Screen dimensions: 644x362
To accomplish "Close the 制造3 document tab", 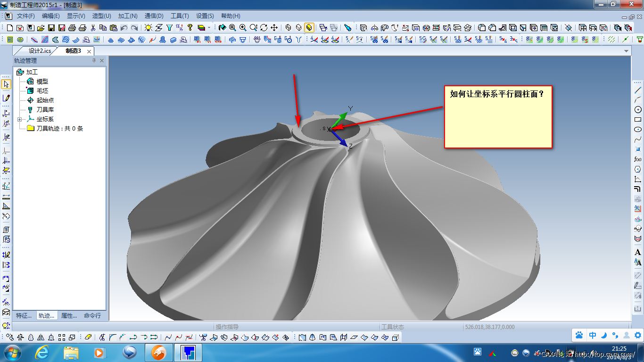I will tap(89, 51).
